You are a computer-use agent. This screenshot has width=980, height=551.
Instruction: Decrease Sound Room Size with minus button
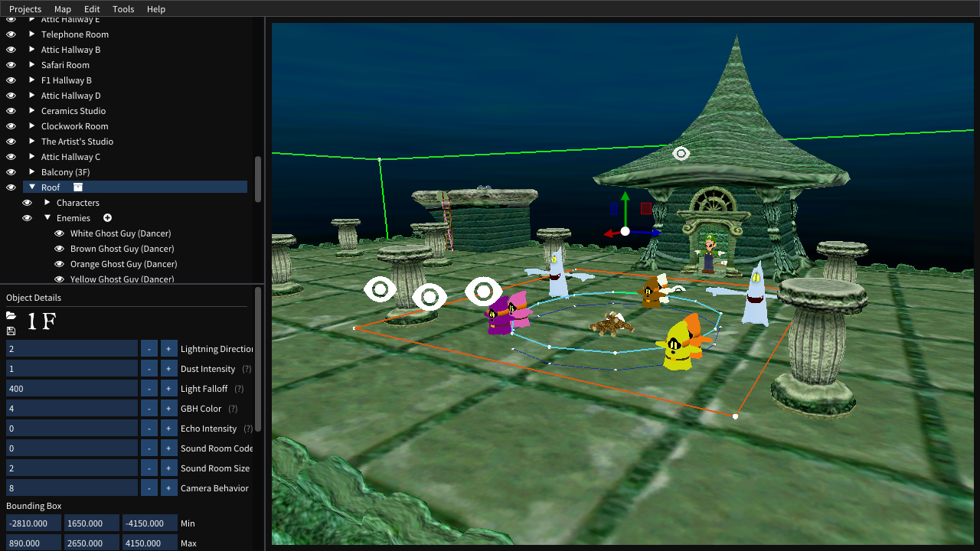click(x=149, y=468)
